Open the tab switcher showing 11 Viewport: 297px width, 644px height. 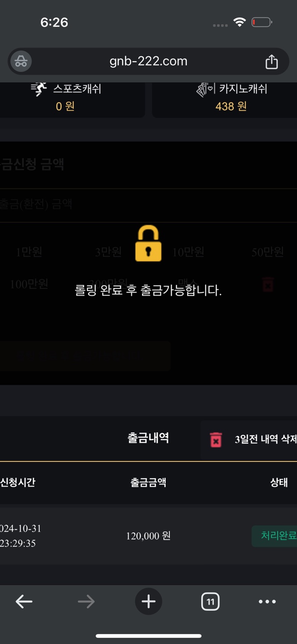(210, 602)
